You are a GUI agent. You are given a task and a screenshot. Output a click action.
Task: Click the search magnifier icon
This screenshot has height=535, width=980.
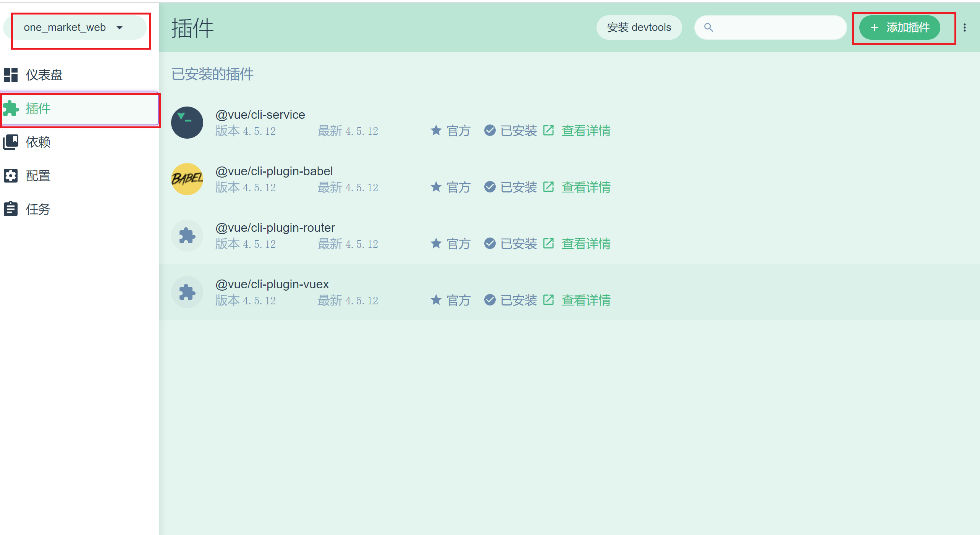(x=709, y=27)
